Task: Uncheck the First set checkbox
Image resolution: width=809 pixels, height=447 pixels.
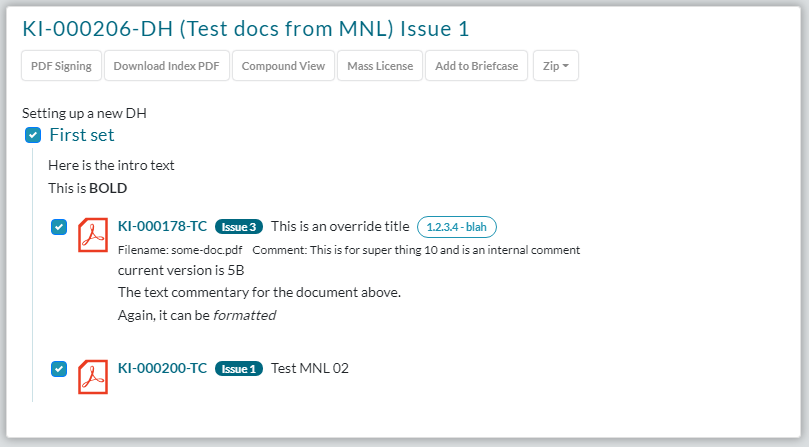Action: [33, 135]
